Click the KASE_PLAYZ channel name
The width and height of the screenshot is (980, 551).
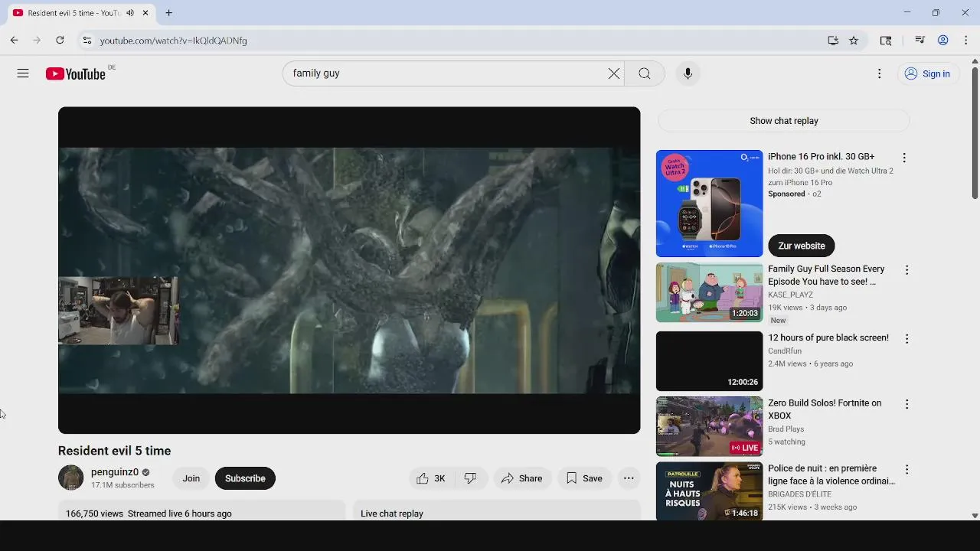click(x=790, y=295)
